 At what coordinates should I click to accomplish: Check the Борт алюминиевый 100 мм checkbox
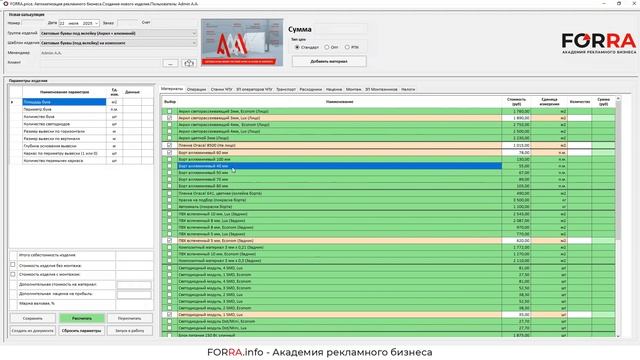(169, 160)
